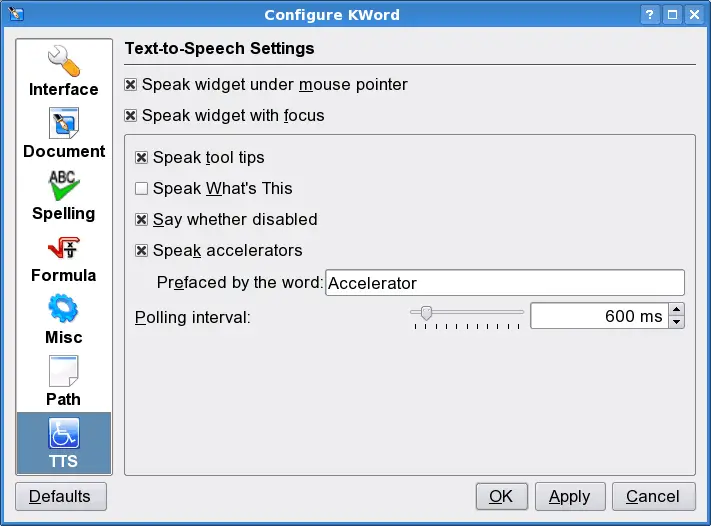Open the Misc settings gear icon
This screenshot has height=526, width=711.
pos(64,310)
